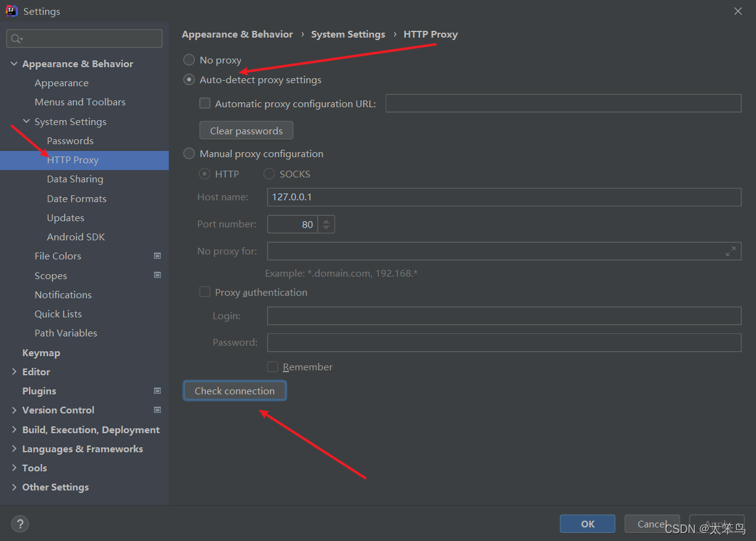Open the Notifications settings page
Viewport: 756px width, 541px height.
[63, 295]
